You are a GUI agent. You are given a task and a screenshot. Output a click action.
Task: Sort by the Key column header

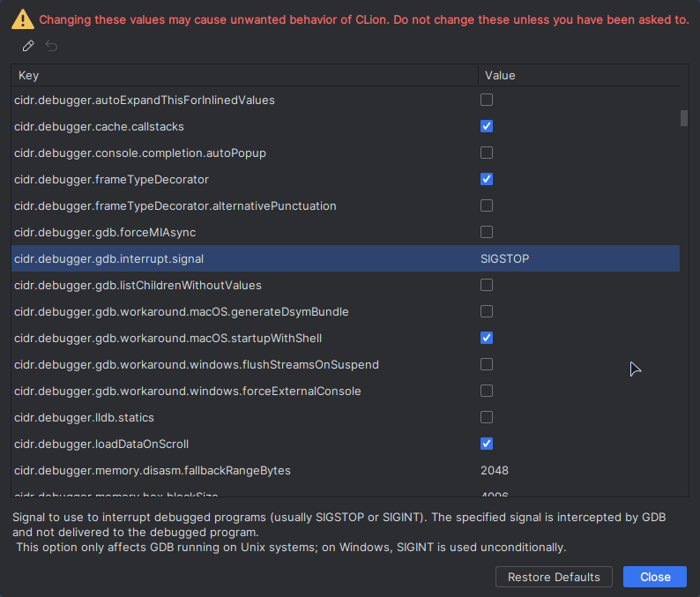(x=243, y=76)
